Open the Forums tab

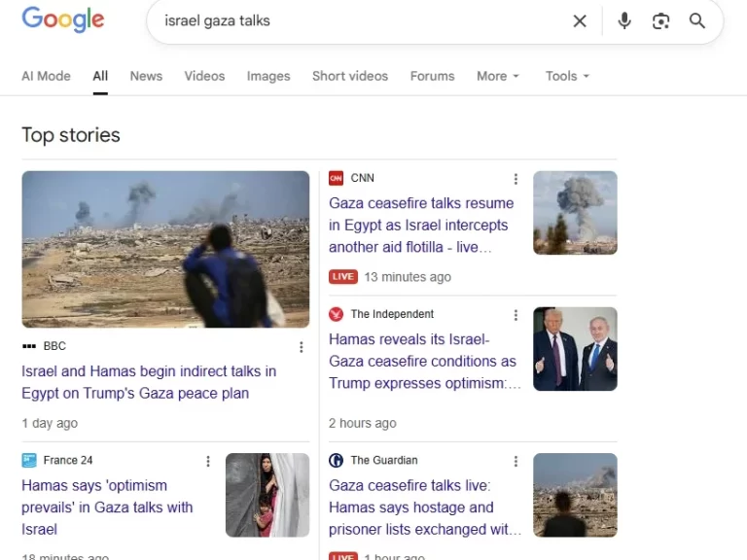(432, 76)
